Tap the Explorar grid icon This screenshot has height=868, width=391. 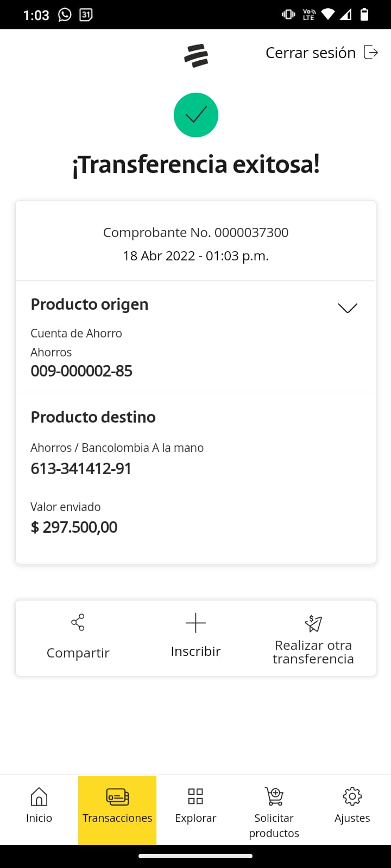coord(195,796)
